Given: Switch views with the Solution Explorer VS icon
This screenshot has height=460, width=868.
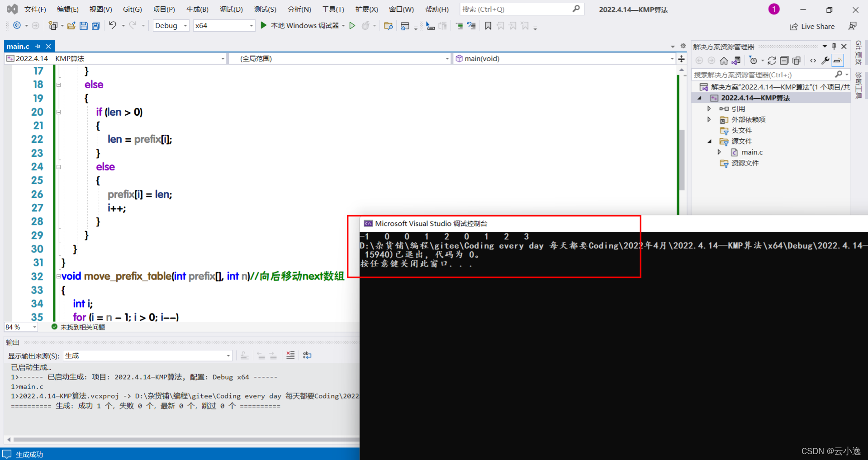Looking at the screenshot, I should tap(736, 61).
